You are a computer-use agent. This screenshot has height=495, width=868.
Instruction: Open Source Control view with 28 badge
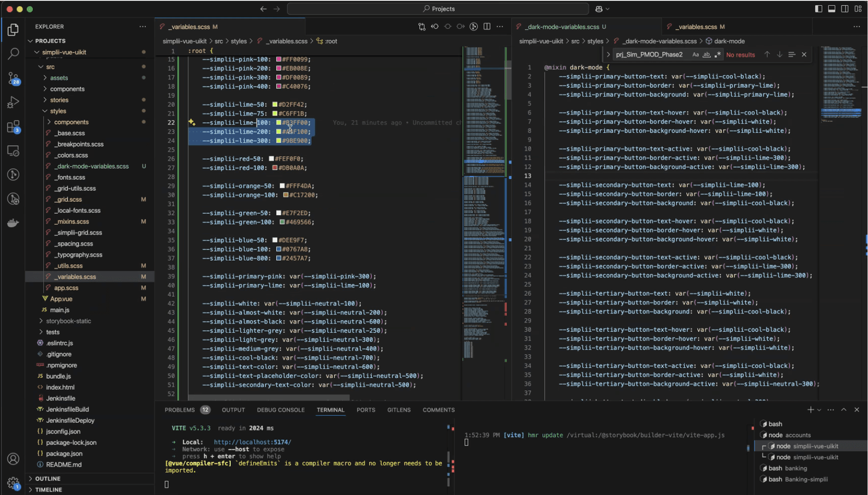click(13, 78)
